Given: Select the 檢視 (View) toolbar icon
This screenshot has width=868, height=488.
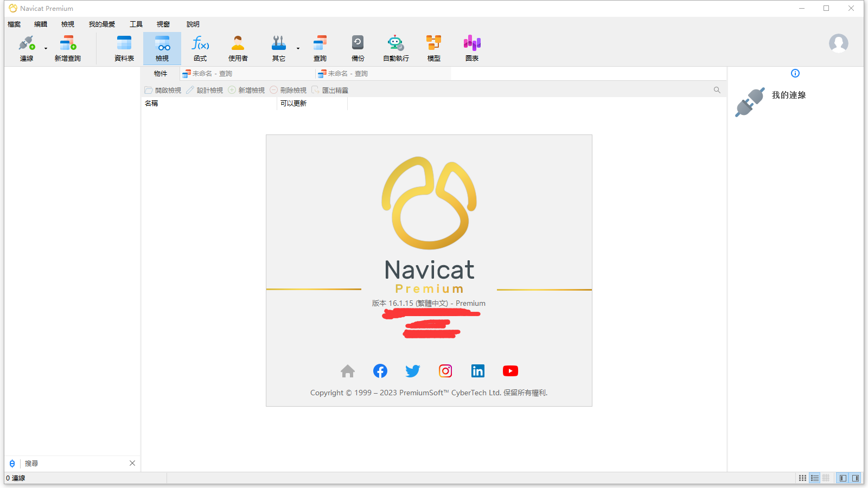Looking at the screenshot, I should tap(162, 48).
